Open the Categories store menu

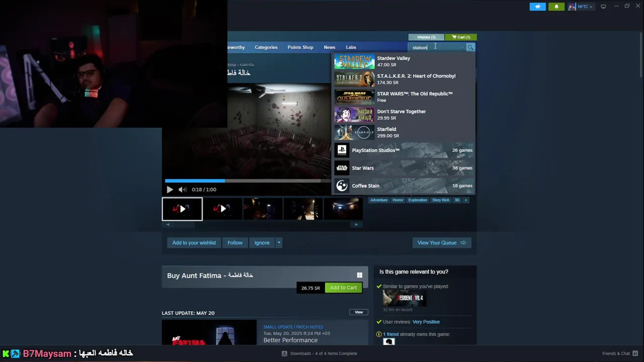tap(266, 47)
